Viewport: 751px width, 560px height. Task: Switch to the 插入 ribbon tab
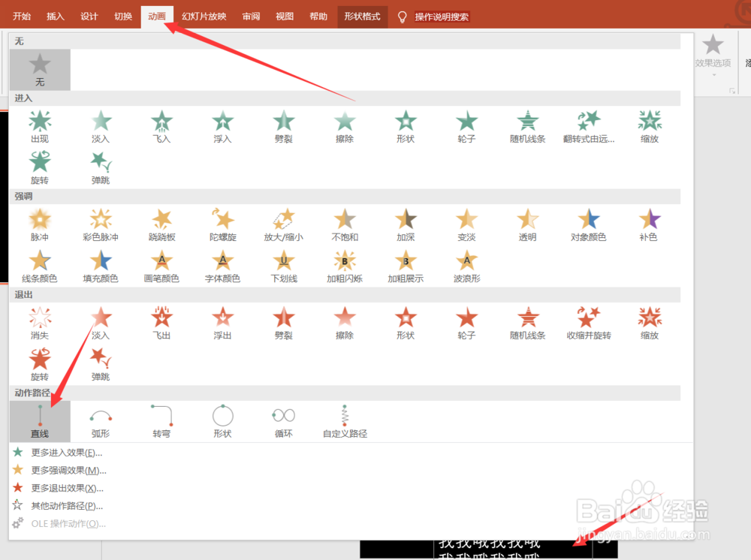pyautogui.click(x=55, y=17)
